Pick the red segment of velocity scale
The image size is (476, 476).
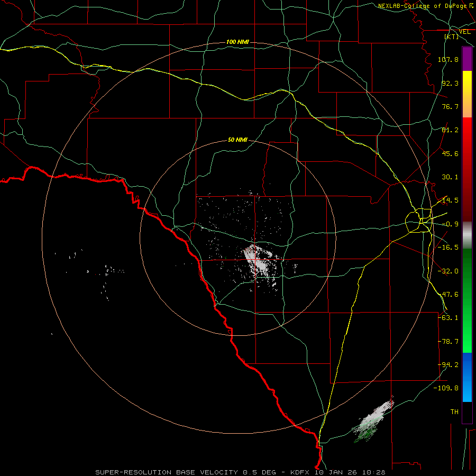click(x=467, y=169)
